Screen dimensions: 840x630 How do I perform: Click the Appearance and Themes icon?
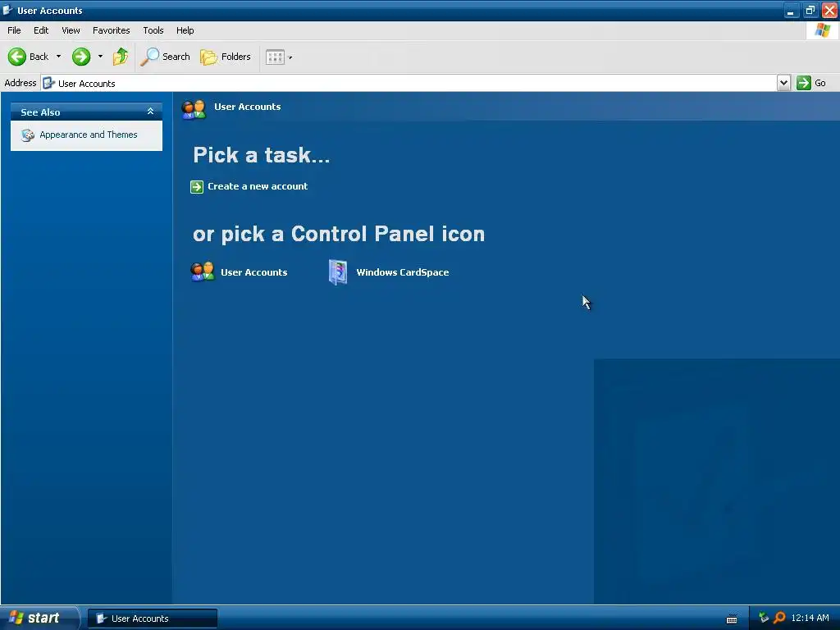tap(28, 135)
